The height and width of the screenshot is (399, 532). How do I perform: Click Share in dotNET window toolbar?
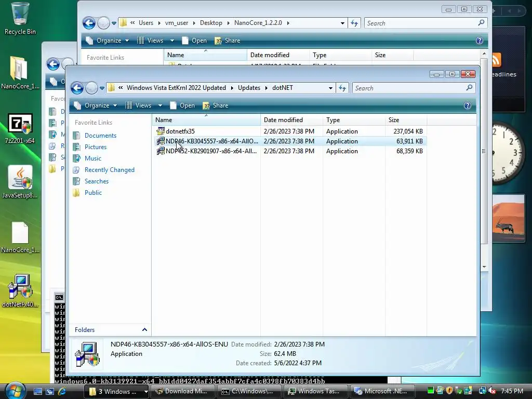click(x=216, y=105)
